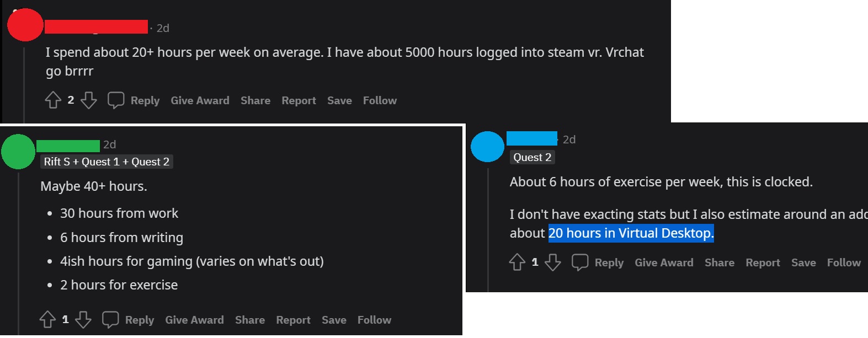Click reply bubble icon on Virtual Desktop comment

(580, 262)
